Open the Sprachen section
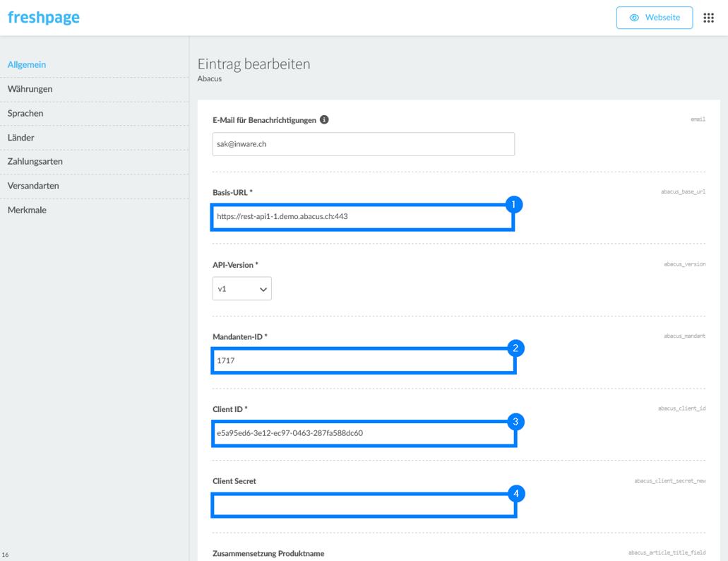Viewport: 728px width, 561px height. click(x=25, y=113)
